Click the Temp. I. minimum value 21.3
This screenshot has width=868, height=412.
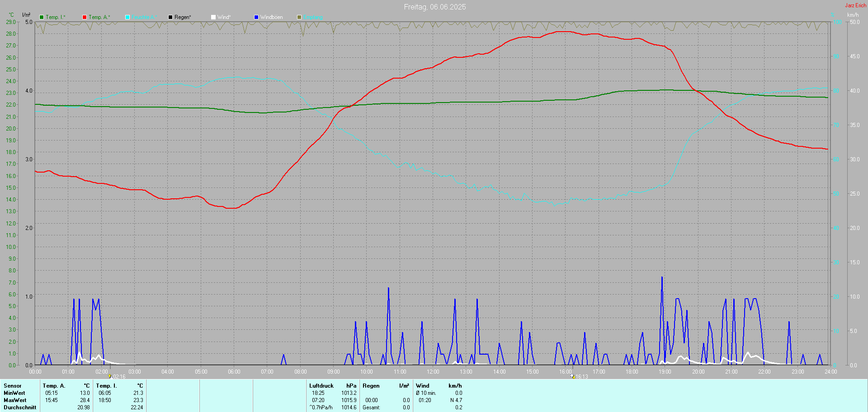138,393
